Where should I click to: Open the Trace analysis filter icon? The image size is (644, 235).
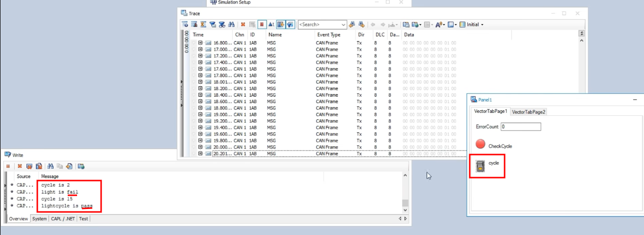click(222, 24)
